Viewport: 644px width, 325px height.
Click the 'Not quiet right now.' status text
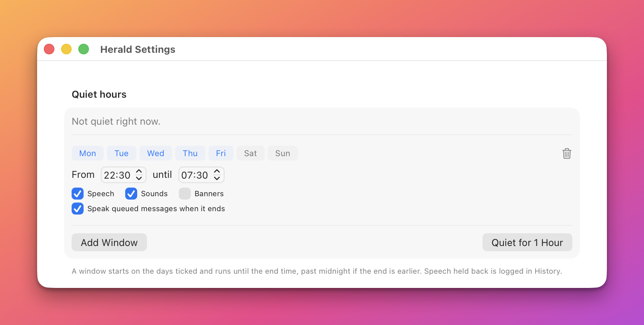coord(116,121)
